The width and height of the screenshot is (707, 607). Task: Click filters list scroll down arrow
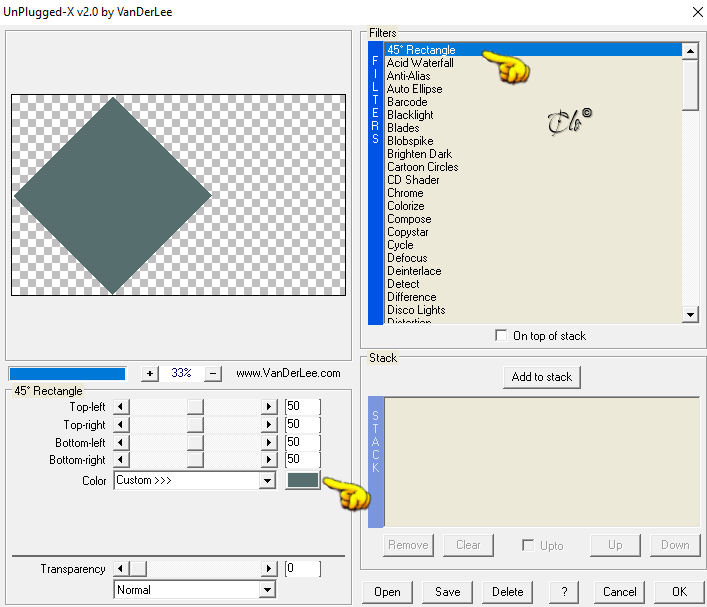click(x=690, y=314)
